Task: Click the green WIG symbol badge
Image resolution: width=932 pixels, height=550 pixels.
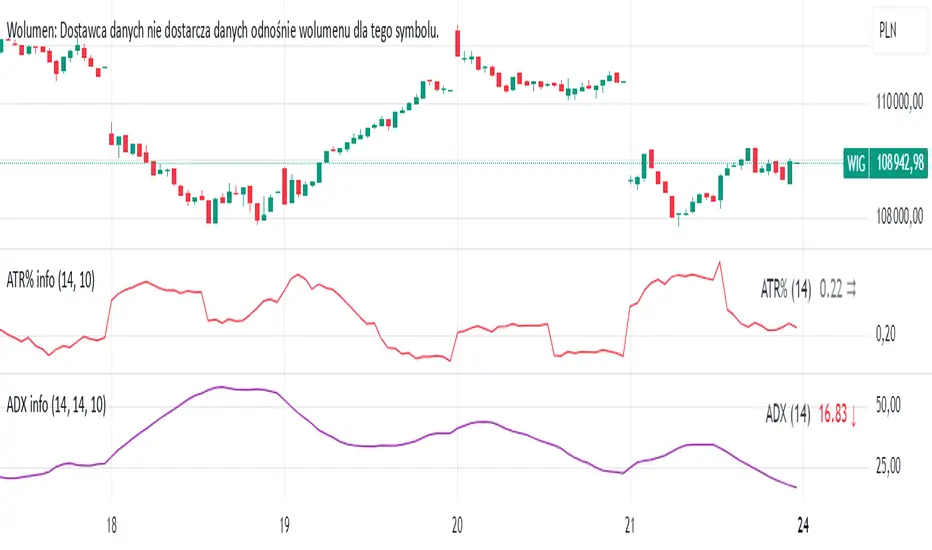Action: pos(855,163)
